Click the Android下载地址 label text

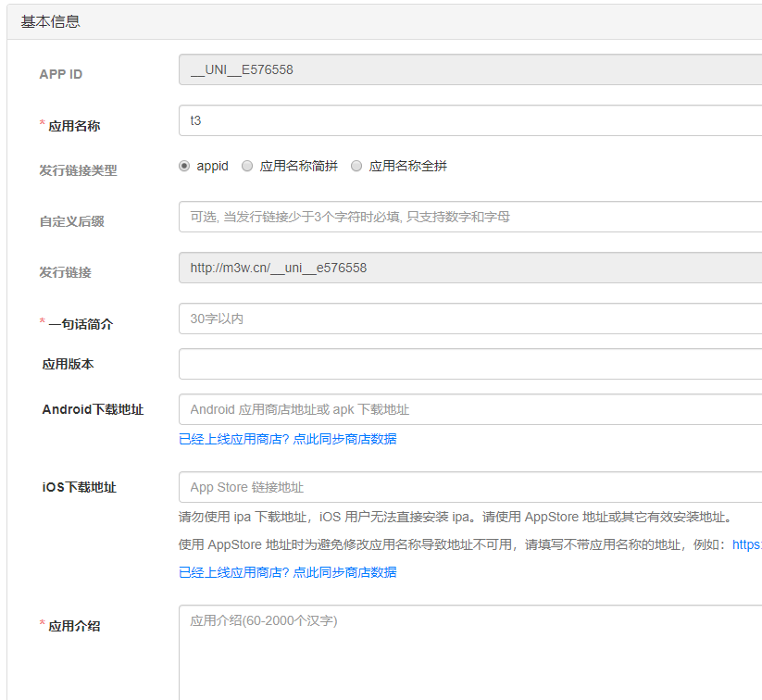[x=93, y=409]
